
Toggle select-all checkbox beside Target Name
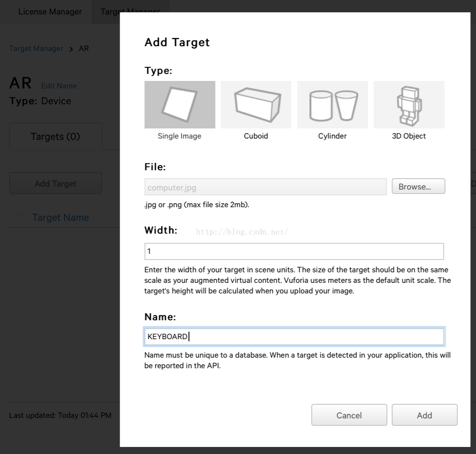[x=19, y=218]
